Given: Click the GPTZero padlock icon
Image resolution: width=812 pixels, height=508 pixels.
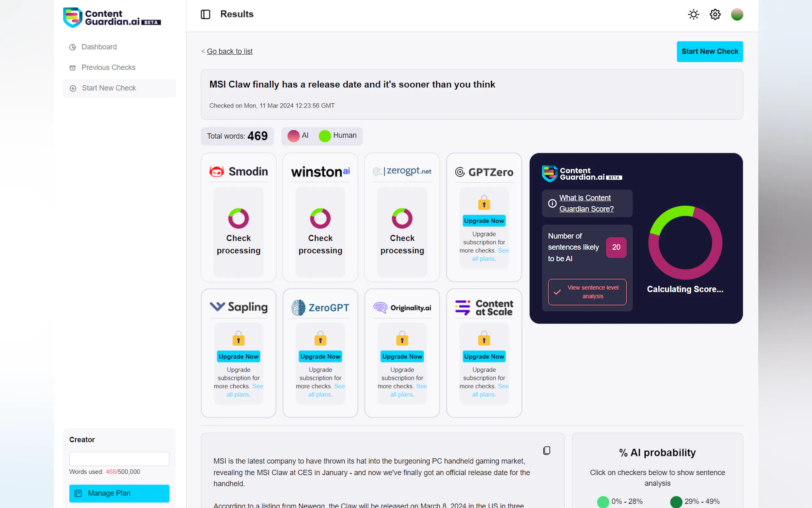Looking at the screenshot, I should (484, 202).
